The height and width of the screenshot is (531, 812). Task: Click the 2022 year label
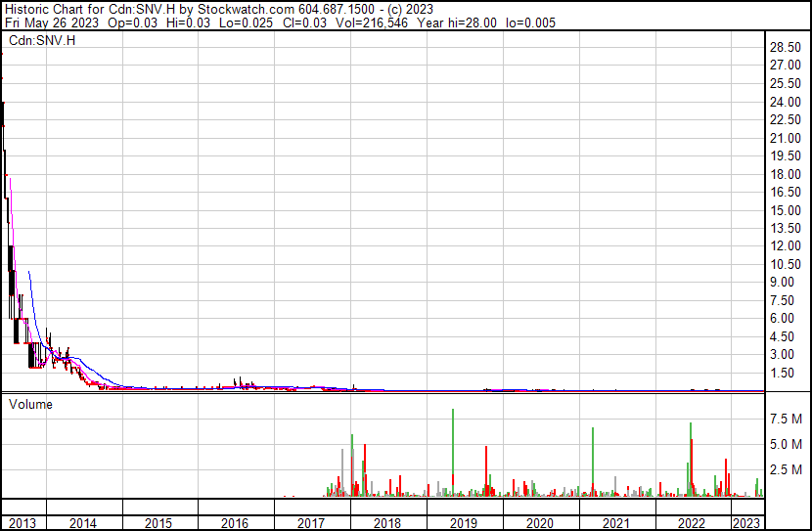[x=694, y=523]
